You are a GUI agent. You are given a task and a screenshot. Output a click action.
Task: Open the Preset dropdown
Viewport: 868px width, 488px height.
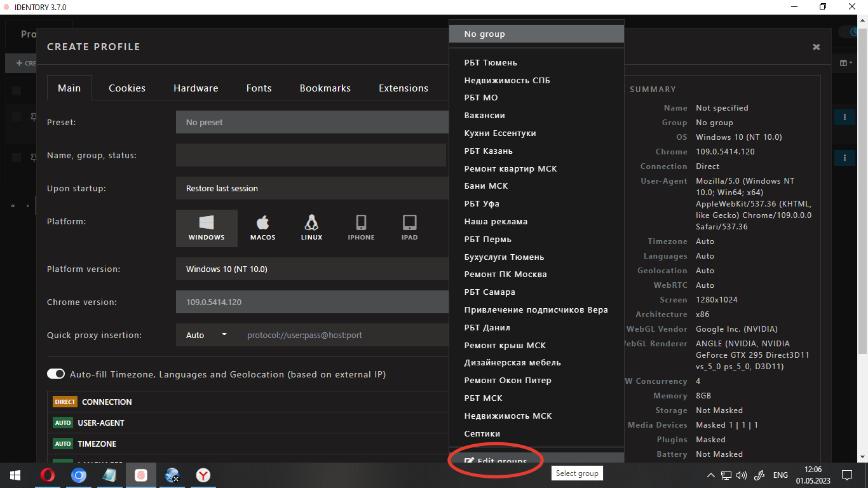pos(311,122)
